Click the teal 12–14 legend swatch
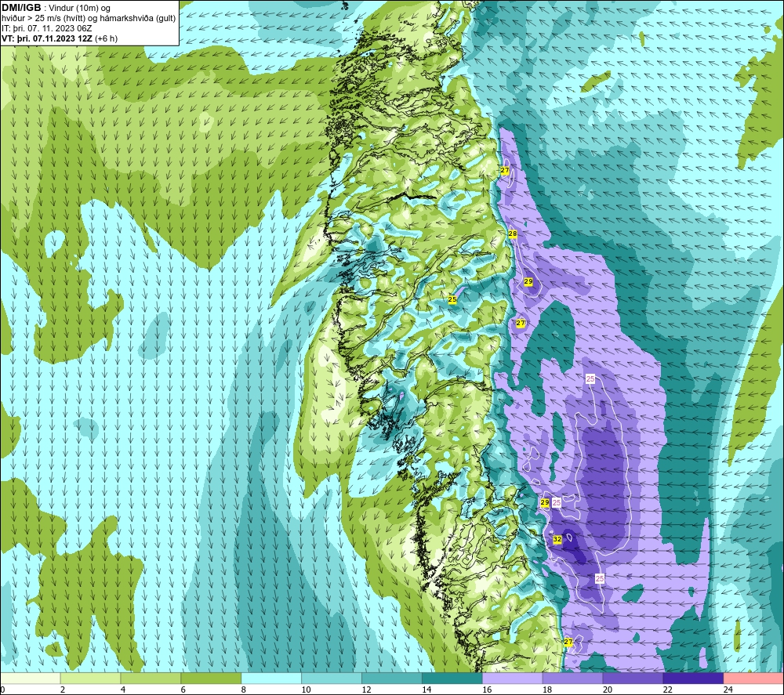This screenshot has height=695, width=784. 392,678
